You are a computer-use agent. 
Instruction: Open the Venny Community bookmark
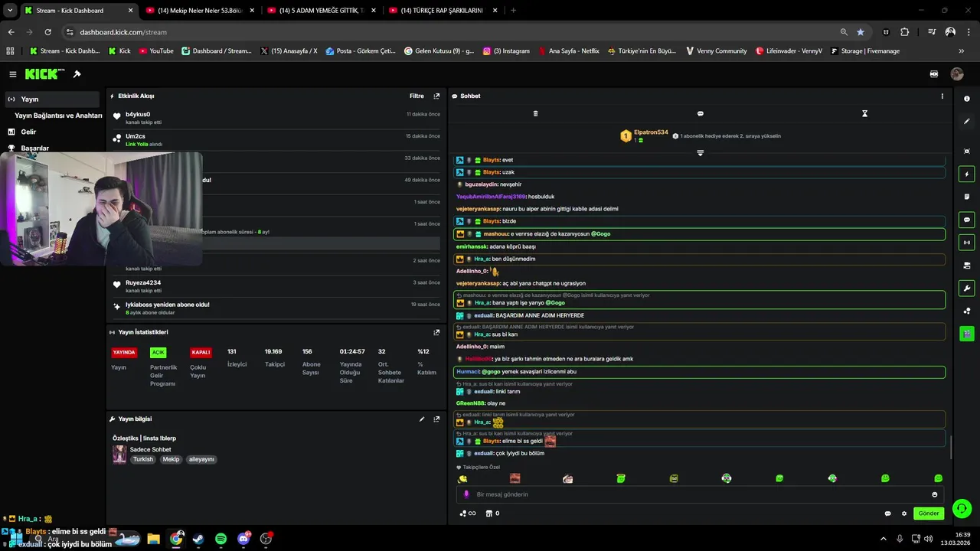[716, 51]
